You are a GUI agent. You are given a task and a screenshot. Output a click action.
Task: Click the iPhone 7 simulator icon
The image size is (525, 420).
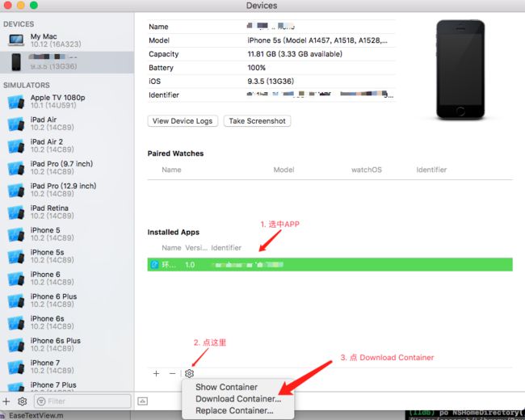pos(16,367)
